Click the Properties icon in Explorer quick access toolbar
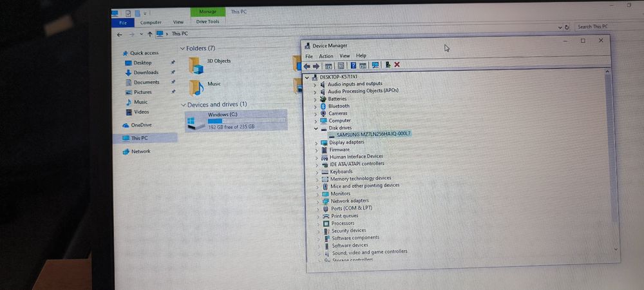Viewport: 644px width, 290px height. pyautogui.click(x=129, y=14)
